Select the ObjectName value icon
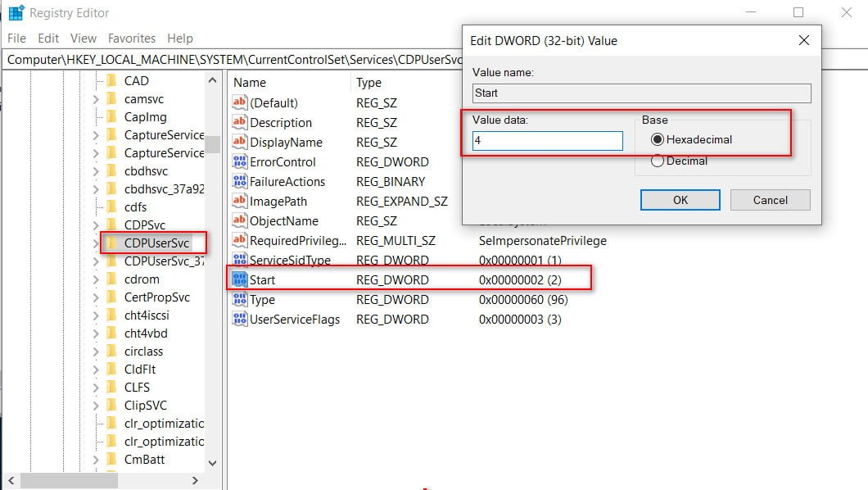 (239, 220)
